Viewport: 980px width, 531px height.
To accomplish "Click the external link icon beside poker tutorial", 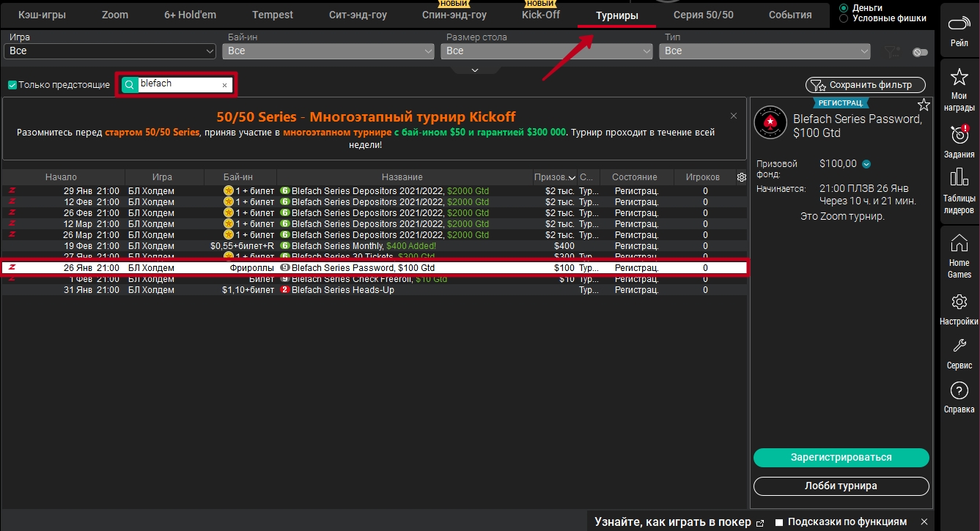I will (x=760, y=522).
